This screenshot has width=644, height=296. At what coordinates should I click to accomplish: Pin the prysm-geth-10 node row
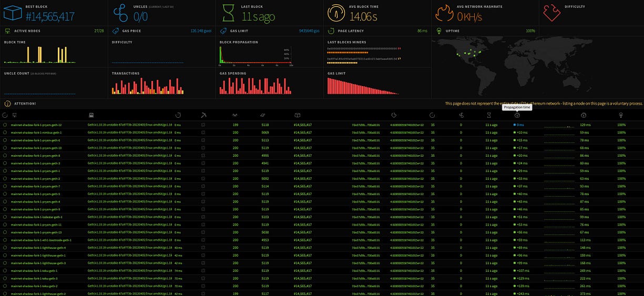click(x=5, y=148)
